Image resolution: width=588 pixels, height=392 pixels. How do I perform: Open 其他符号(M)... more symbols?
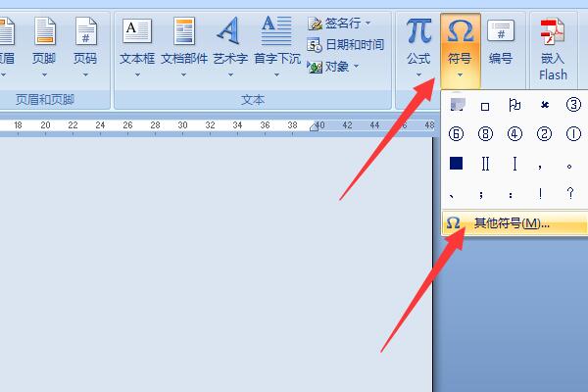point(514,223)
